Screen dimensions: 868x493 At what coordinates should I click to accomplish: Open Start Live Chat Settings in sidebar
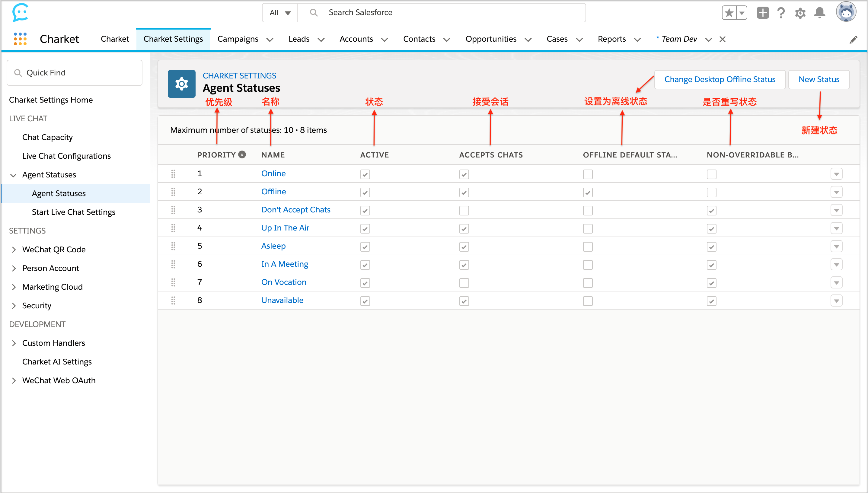(x=74, y=212)
